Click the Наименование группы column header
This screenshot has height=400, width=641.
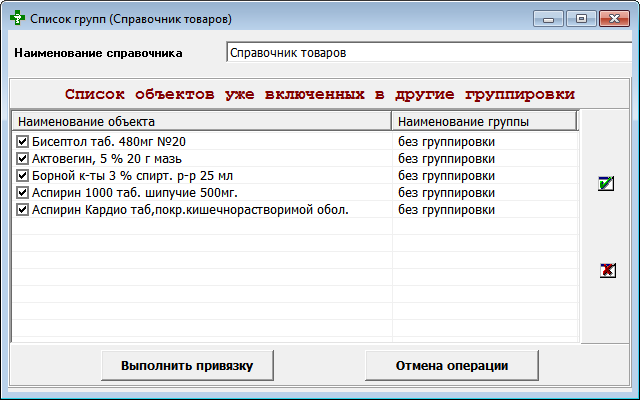(484, 121)
